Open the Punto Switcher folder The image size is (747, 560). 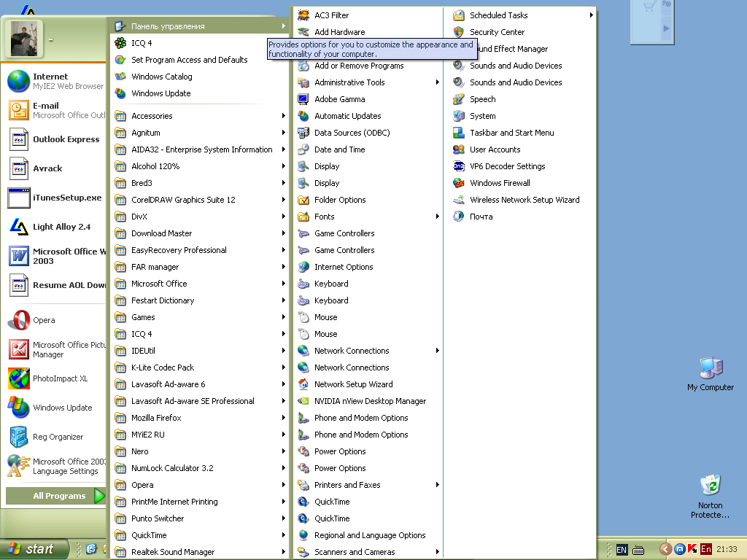tap(200, 518)
